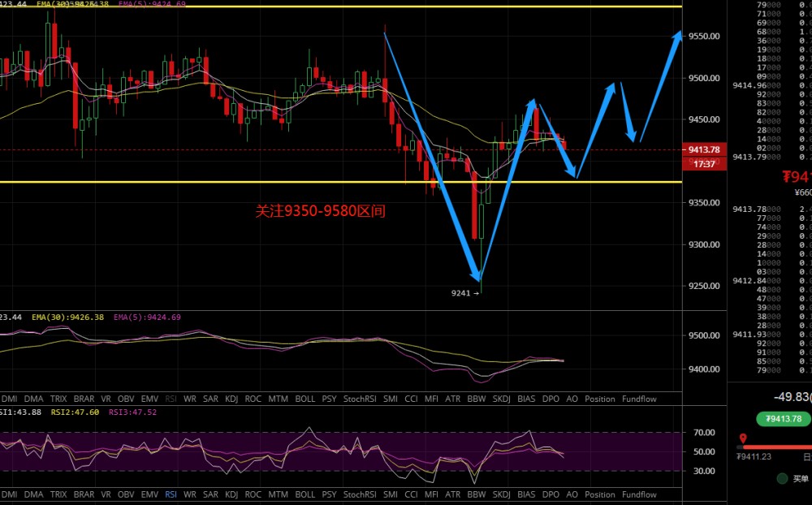The image size is (812, 505).
Task: Click the red 9413.78 current price label on the axis
Action: coord(704,149)
